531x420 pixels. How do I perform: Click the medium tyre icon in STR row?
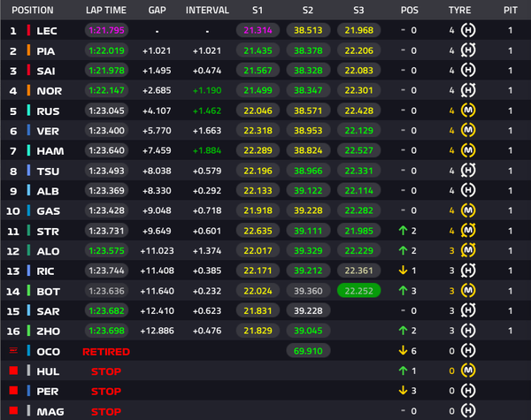click(x=468, y=231)
